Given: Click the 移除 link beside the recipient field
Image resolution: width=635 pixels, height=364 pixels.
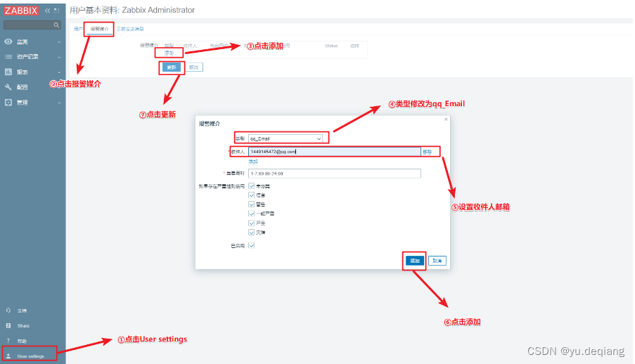Looking at the screenshot, I should coord(428,152).
